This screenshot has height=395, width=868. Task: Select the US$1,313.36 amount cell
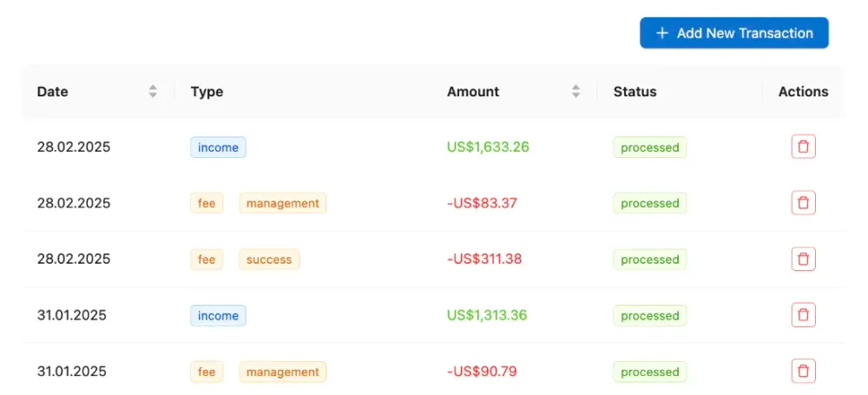point(487,315)
